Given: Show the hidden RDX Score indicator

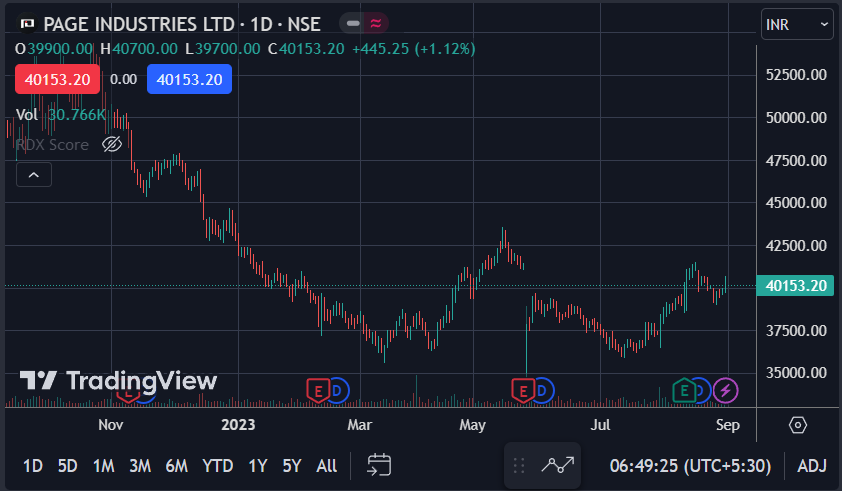Looking at the screenshot, I should (112, 145).
